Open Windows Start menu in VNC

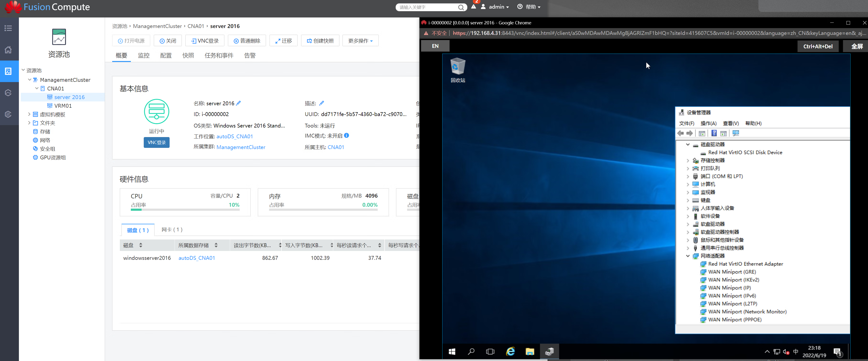(452, 352)
